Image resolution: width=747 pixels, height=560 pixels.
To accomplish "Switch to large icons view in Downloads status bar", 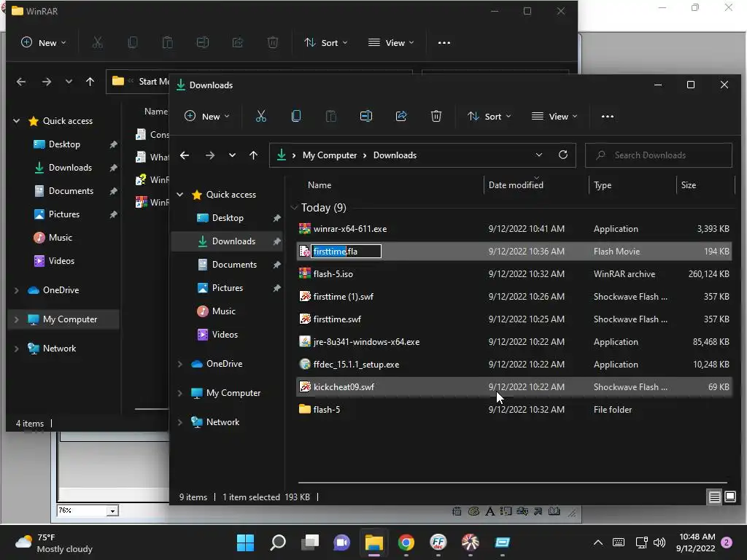I will click(x=730, y=497).
